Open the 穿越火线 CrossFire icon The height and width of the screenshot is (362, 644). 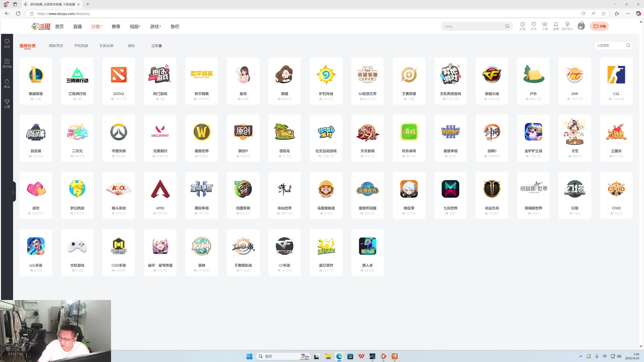point(492,75)
